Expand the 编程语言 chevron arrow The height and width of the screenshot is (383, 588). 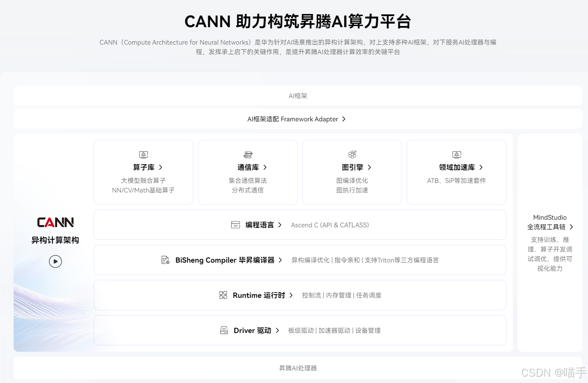point(280,225)
